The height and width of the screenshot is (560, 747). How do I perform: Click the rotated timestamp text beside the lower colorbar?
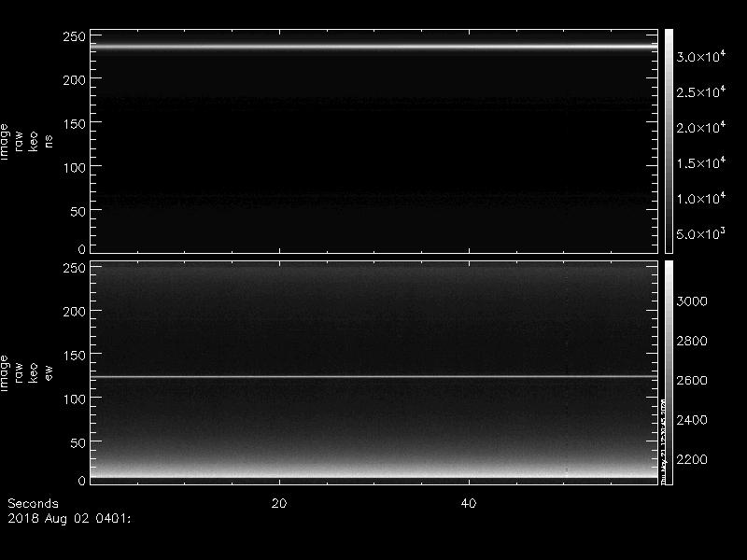(x=663, y=441)
